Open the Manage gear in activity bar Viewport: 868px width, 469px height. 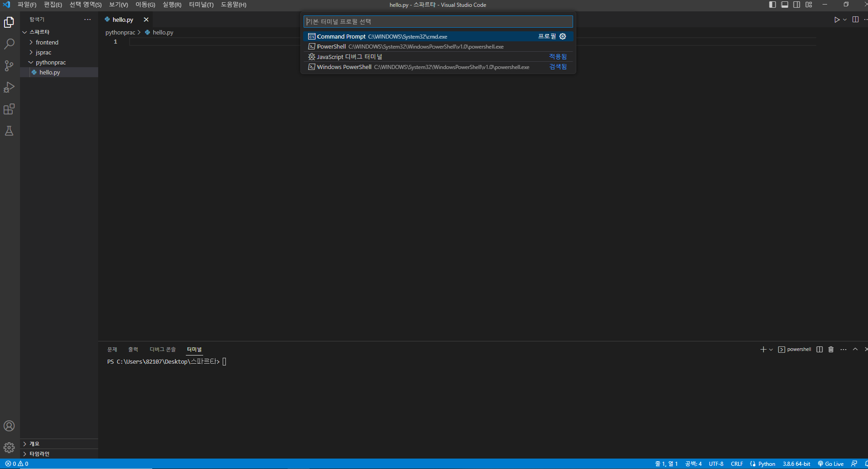coord(9,448)
